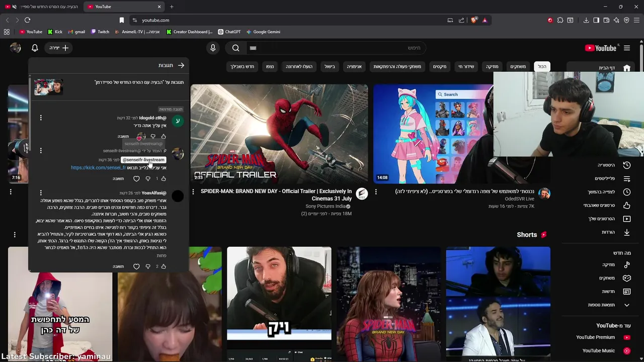Screen dimensions: 644x362
Task: Open options menu for Spider-Man trailer video
Action: point(193,192)
